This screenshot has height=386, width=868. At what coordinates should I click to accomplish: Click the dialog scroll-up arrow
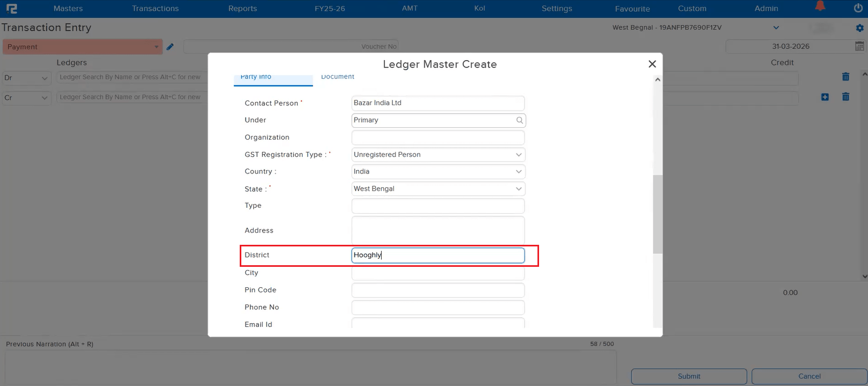pyautogui.click(x=657, y=79)
